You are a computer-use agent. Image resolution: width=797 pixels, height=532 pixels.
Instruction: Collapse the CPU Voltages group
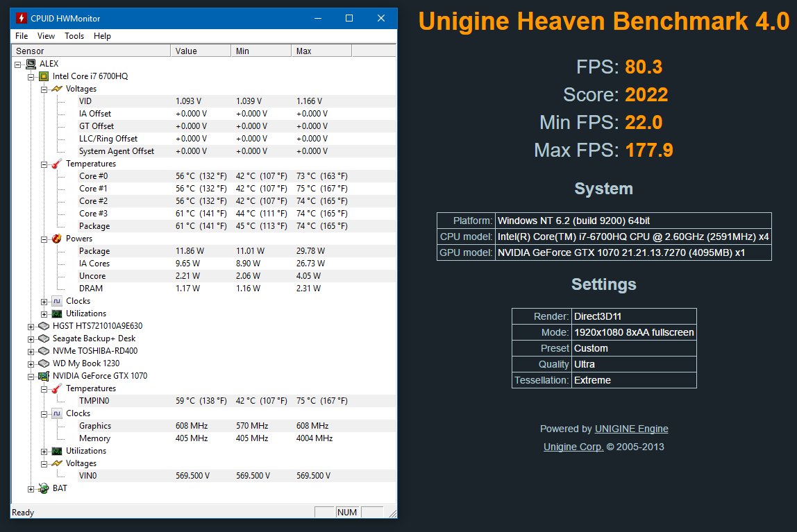44,89
